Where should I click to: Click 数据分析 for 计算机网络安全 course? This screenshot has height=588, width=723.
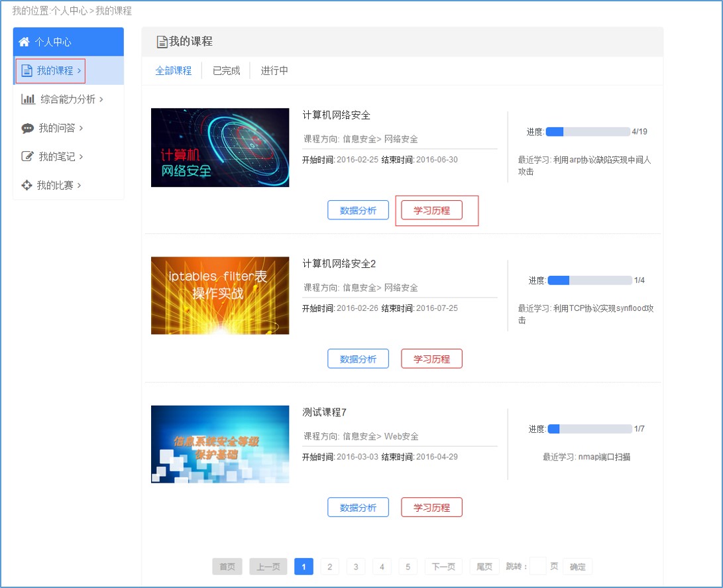click(358, 210)
